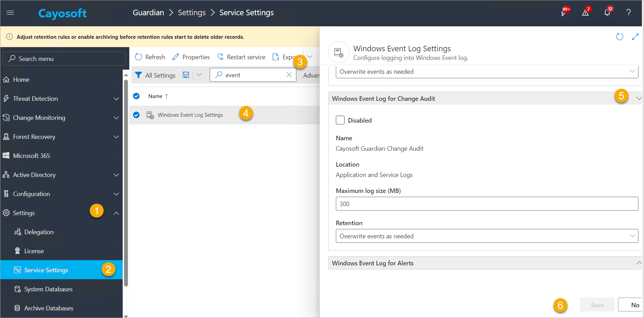Expand the Windows Event Log for Alerts section

pos(638,263)
